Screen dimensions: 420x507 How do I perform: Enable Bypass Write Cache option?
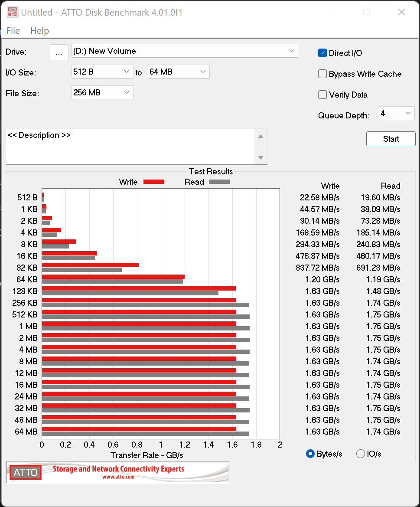click(322, 74)
